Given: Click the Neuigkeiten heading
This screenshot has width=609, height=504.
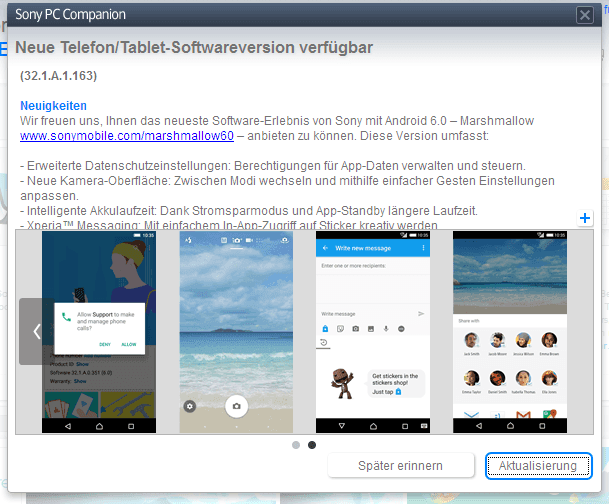Looking at the screenshot, I should pyautogui.click(x=53, y=106).
